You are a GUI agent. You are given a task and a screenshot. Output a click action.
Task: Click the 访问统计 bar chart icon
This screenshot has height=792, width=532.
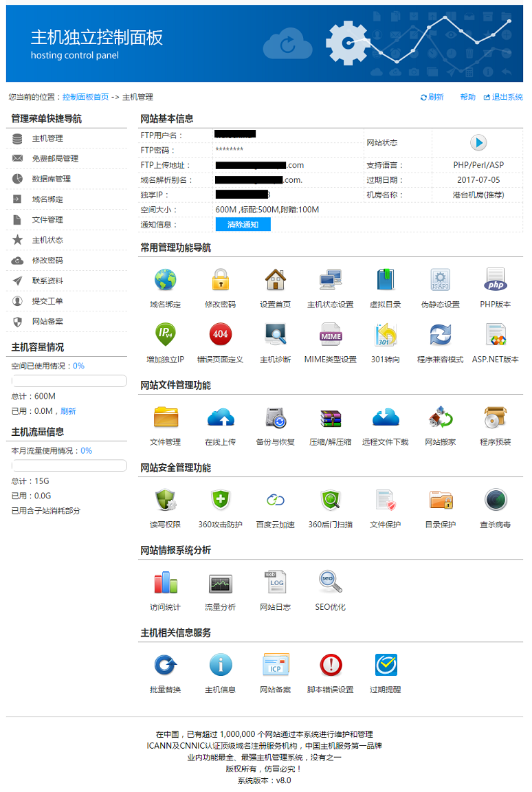coord(165,582)
